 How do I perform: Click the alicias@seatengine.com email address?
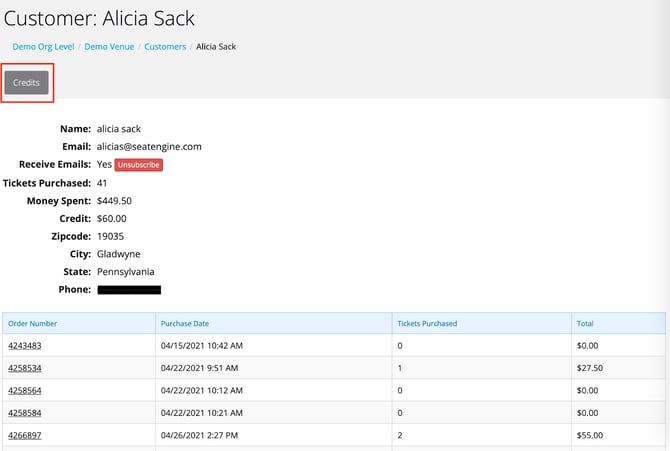(x=149, y=146)
